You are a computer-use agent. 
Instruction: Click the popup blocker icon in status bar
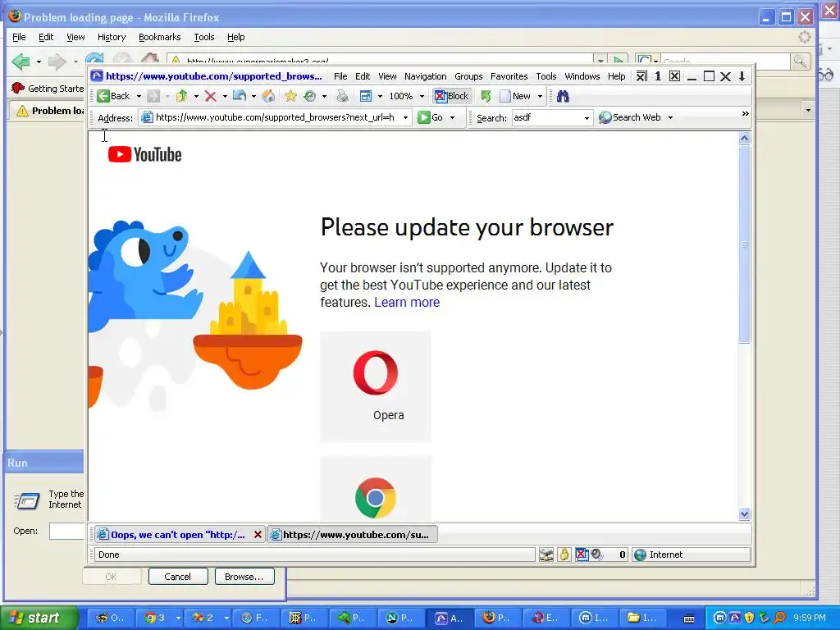coord(582,555)
